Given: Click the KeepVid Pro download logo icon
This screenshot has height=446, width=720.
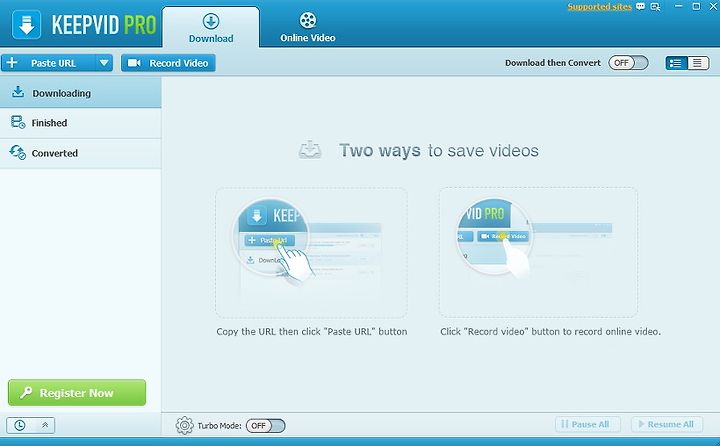Looking at the screenshot, I should (27, 24).
